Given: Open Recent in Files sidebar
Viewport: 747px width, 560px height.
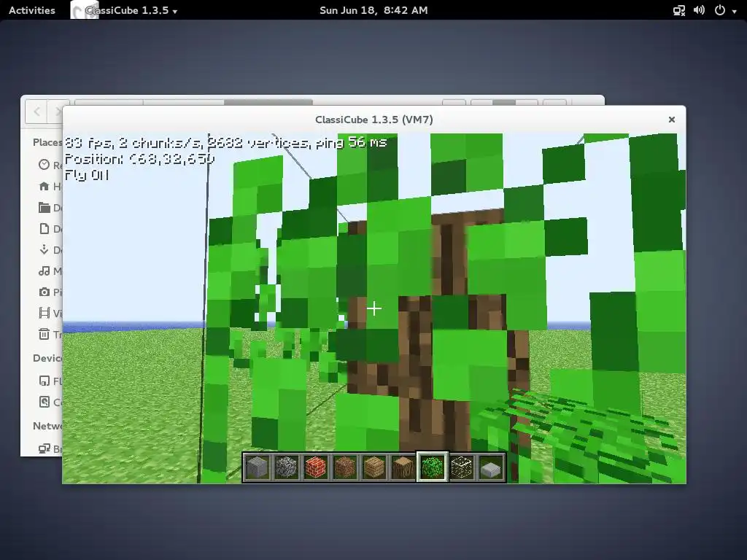Looking at the screenshot, I should click(x=50, y=165).
